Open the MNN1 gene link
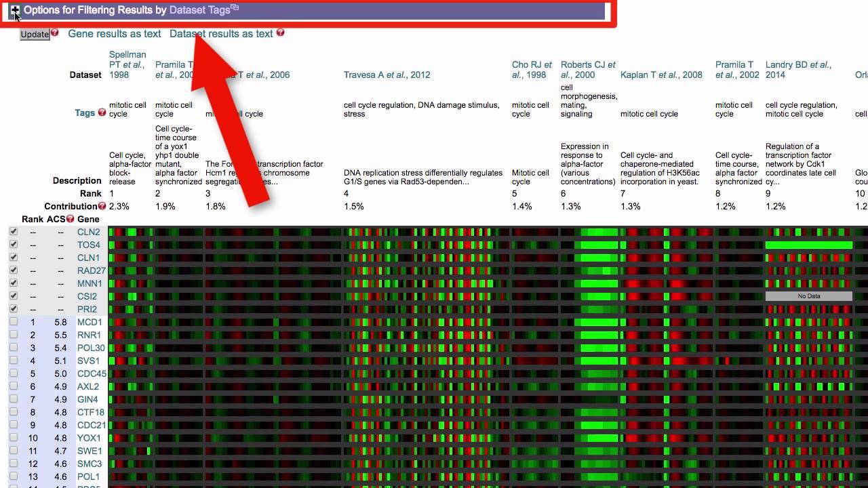 [x=90, y=283]
